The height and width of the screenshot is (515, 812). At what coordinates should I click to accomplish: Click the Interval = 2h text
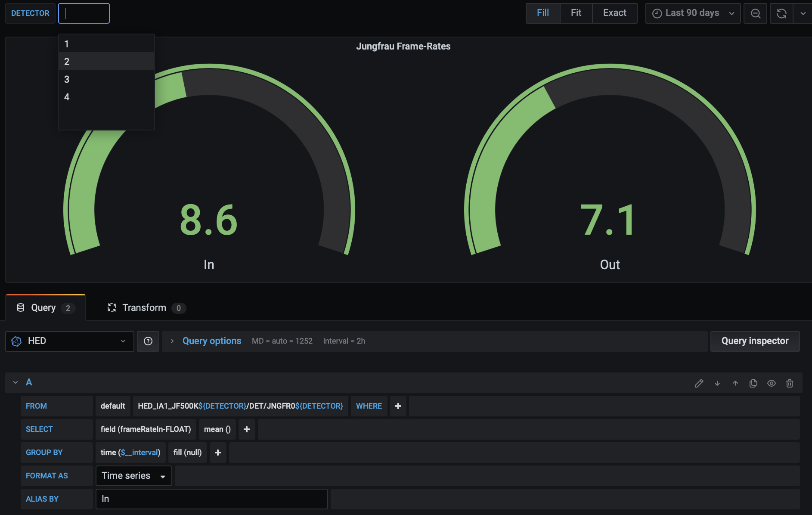pyautogui.click(x=344, y=341)
